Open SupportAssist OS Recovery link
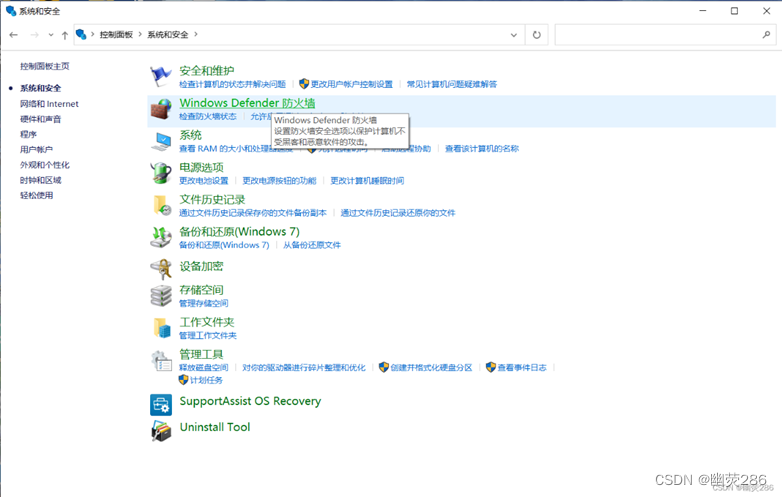This screenshot has width=782, height=497. click(250, 401)
